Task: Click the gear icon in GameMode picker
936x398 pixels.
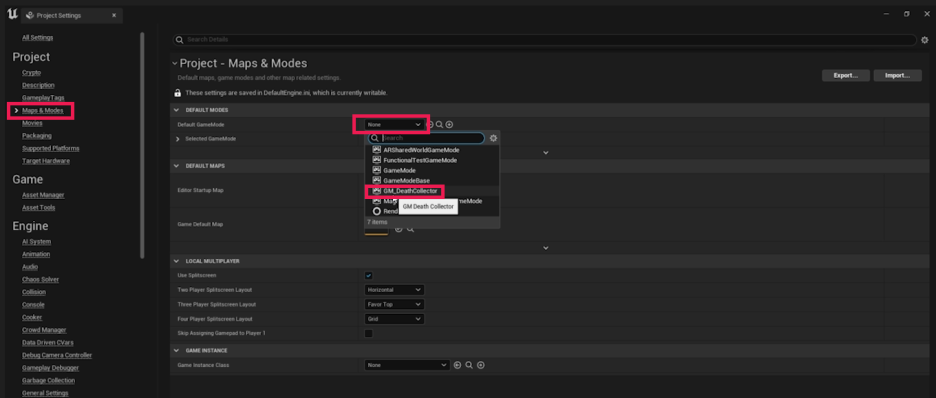Action: point(494,138)
